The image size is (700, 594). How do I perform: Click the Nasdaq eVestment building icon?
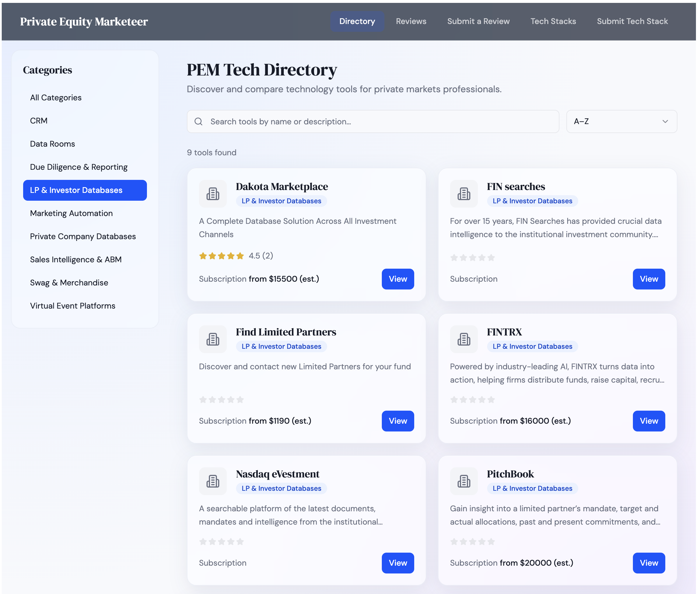click(213, 481)
